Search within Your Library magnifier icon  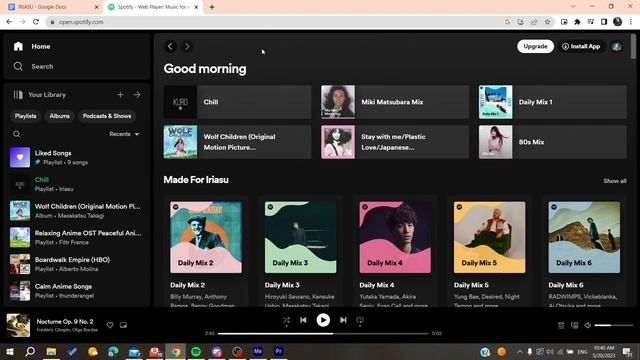pyautogui.click(x=16, y=134)
